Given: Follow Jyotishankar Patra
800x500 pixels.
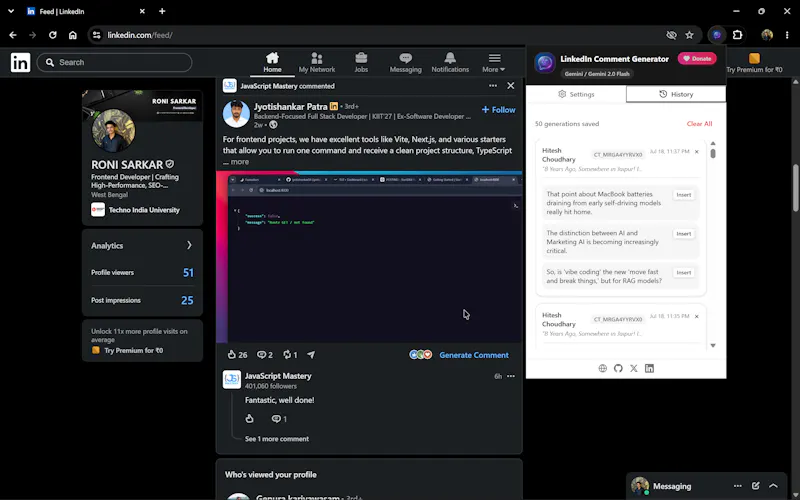Looking at the screenshot, I should 498,110.
